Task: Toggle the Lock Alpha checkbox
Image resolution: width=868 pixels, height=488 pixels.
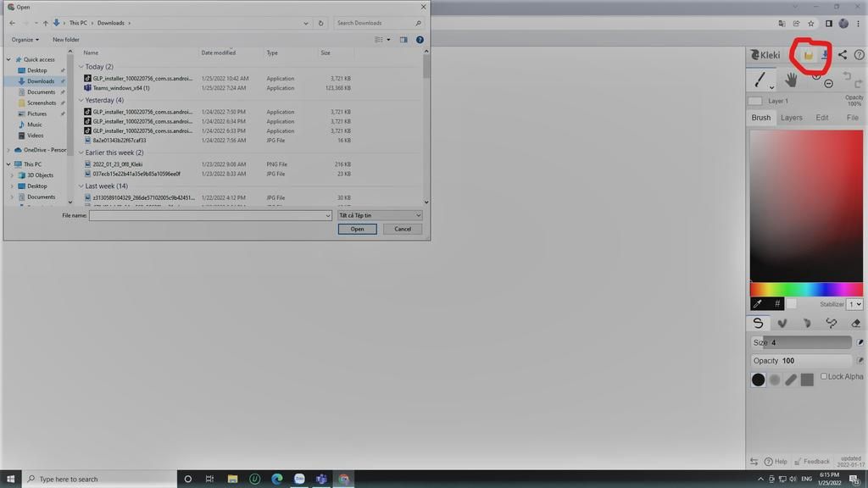Action: click(x=824, y=376)
